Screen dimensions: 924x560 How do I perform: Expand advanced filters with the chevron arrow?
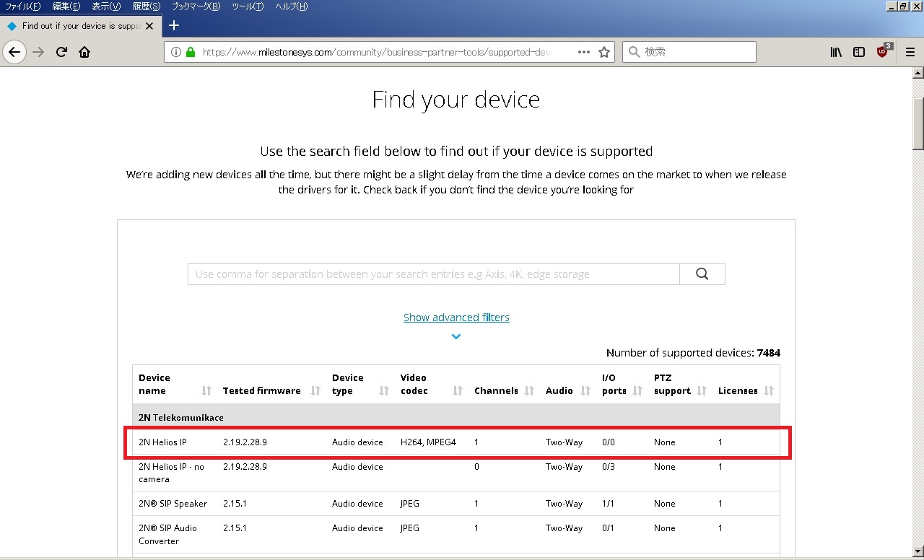[456, 336]
